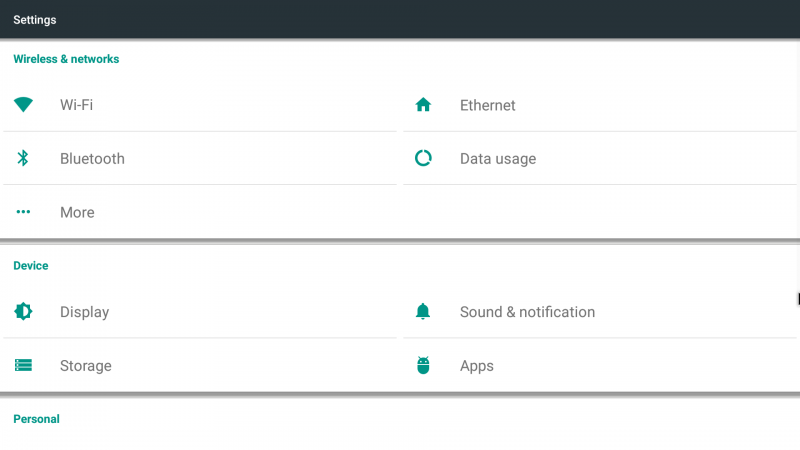Select the Display text entry
800x450 pixels.
pos(84,312)
